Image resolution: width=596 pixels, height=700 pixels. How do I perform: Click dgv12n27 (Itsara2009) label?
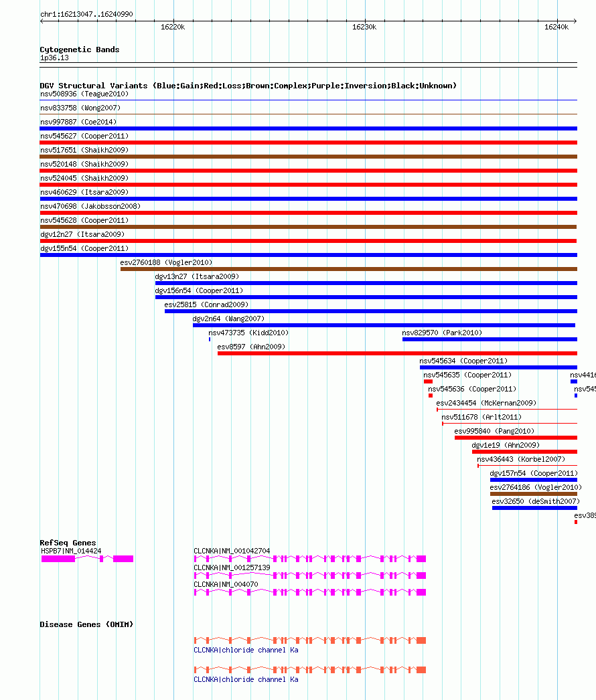coord(82,234)
